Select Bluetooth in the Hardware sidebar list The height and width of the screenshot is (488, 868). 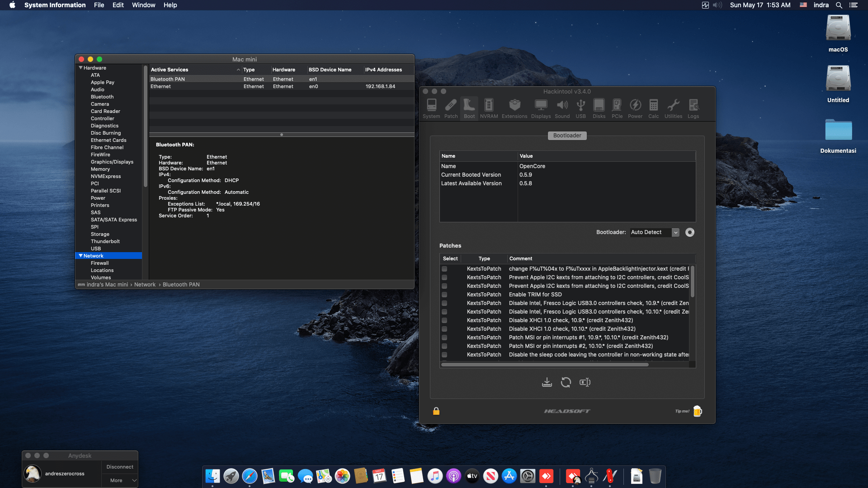click(102, 97)
